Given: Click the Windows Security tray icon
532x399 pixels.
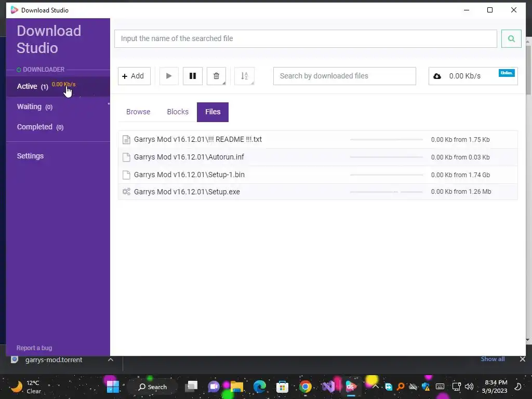Looking at the screenshot, I should [426, 387].
